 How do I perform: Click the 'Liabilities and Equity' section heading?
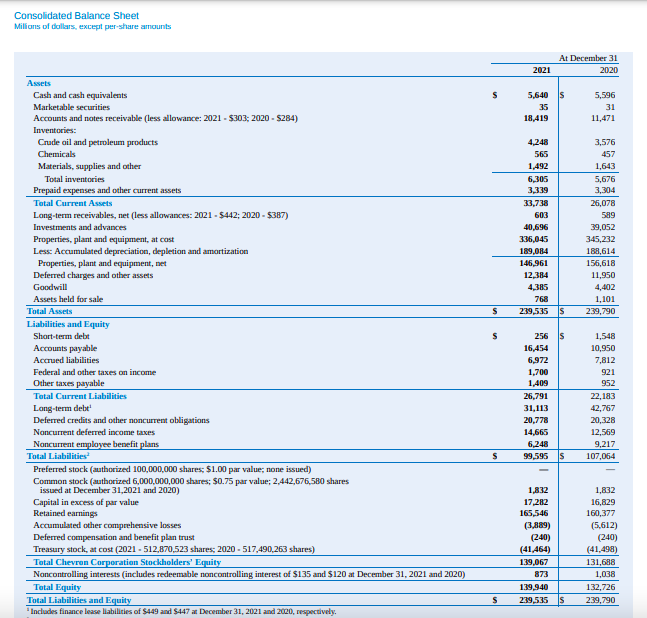68,324
